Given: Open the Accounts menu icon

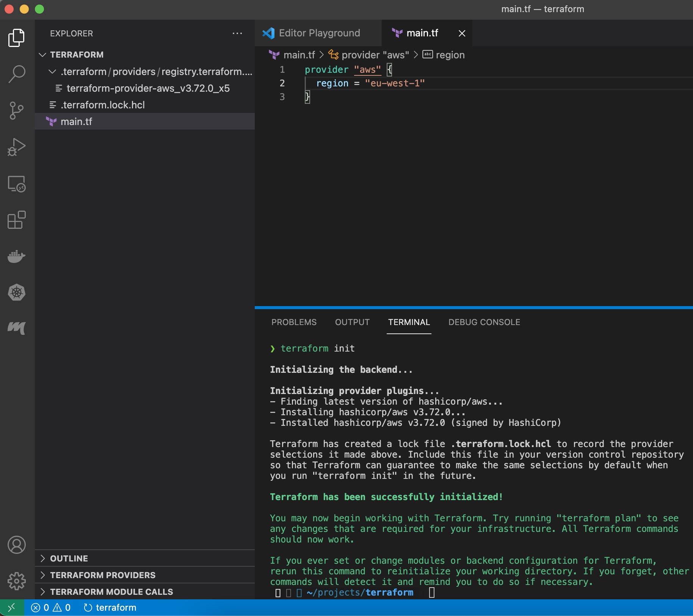Looking at the screenshot, I should coord(17,545).
